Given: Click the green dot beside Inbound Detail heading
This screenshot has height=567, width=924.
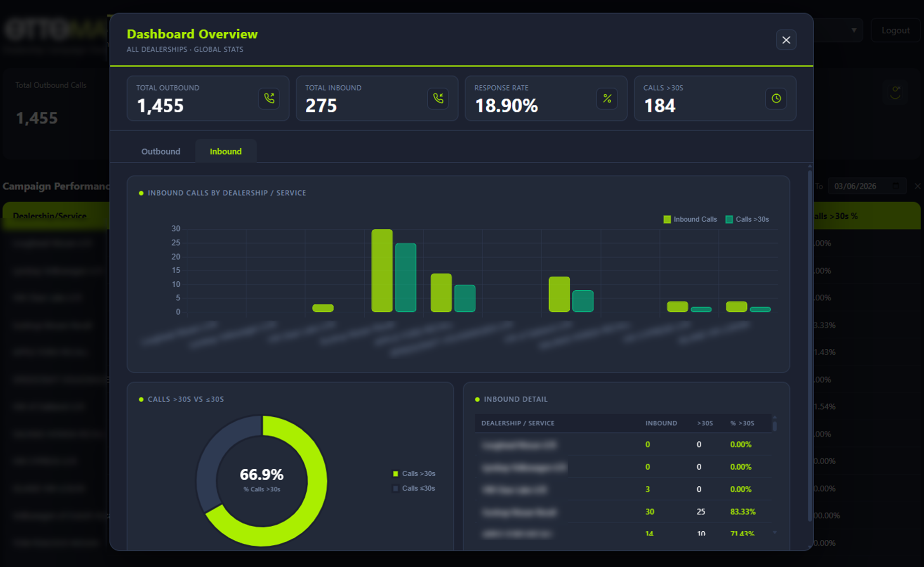Looking at the screenshot, I should click(477, 399).
